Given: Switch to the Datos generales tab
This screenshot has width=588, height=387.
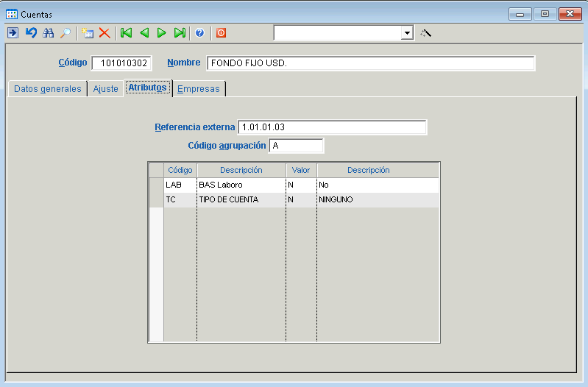Looking at the screenshot, I should (x=48, y=89).
